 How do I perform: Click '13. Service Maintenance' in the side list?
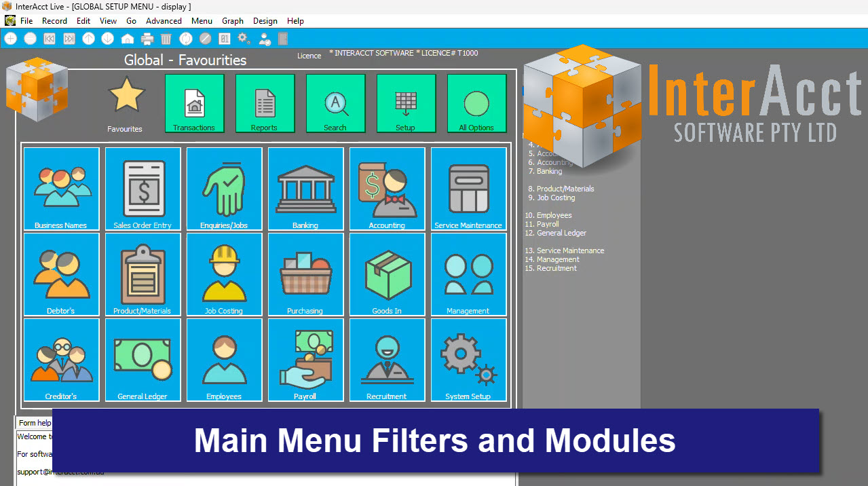click(565, 250)
